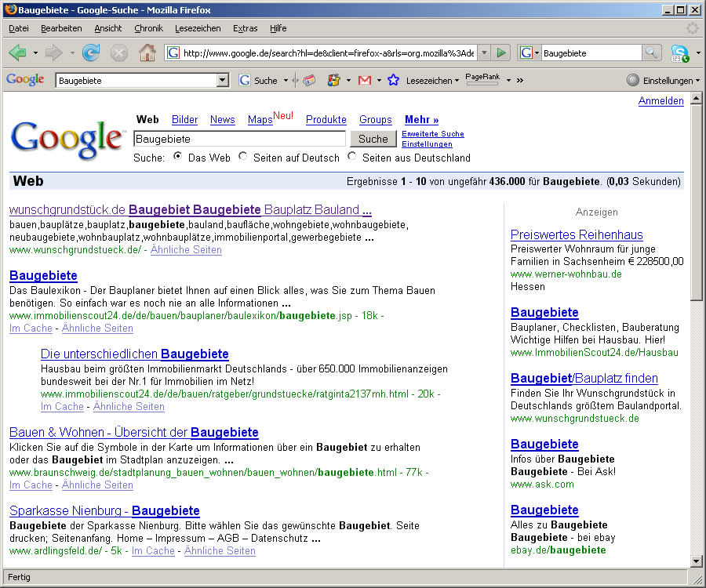Click the activity throbber icon by the menu bar
Image resolution: width=706 pixels, height=588 pixels.
pyautogui.click(x=692, y=28)
